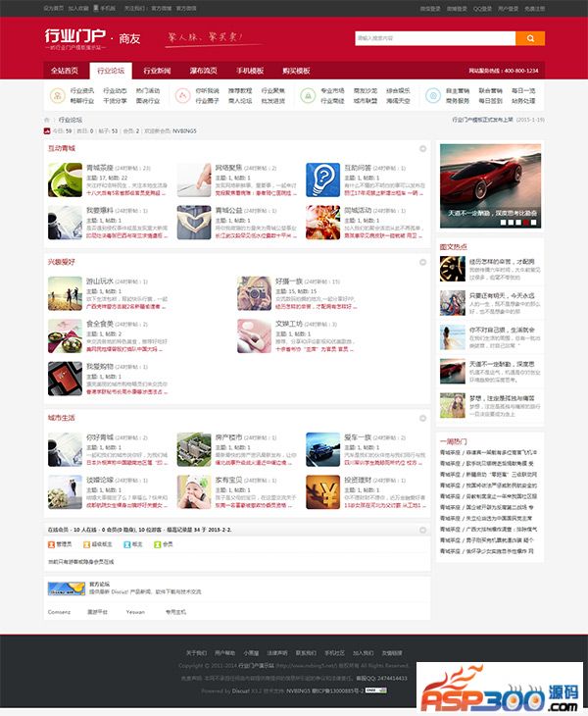
Task: Collapse the 在线会员 online members panel
Action: (x=422, y=530)
